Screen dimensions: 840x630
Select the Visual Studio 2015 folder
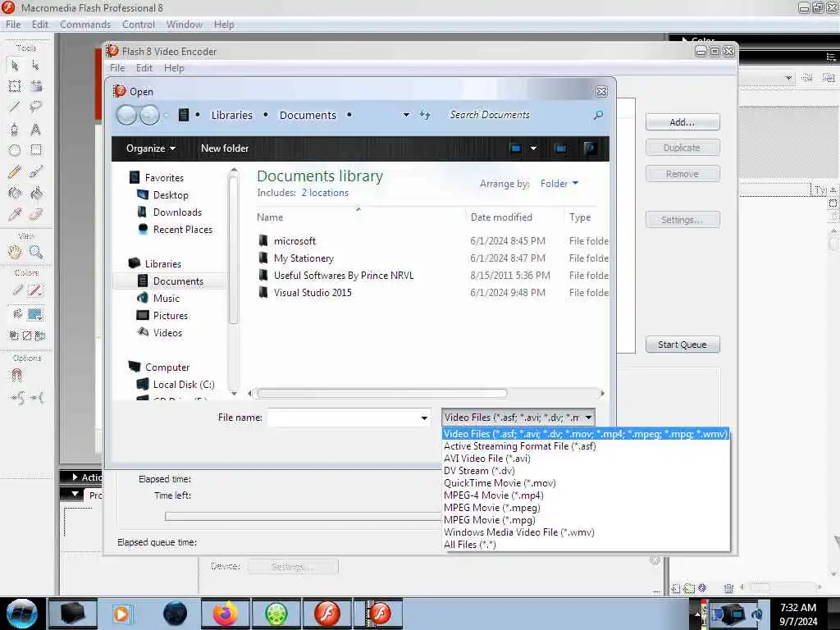pyautogui.click(x=313, y=293)
